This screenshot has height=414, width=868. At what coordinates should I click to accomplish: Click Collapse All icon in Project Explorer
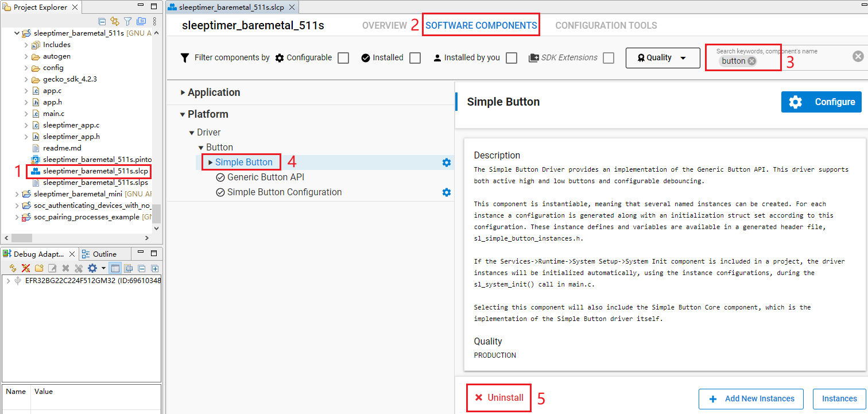coord(102,22)
